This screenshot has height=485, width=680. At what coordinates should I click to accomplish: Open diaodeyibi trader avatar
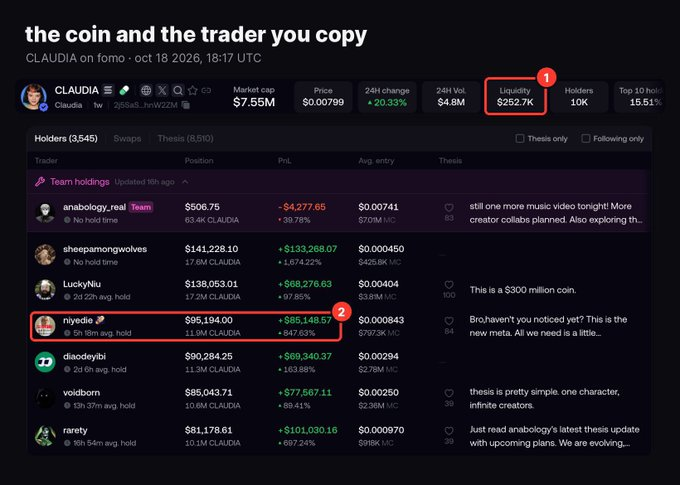45,362
